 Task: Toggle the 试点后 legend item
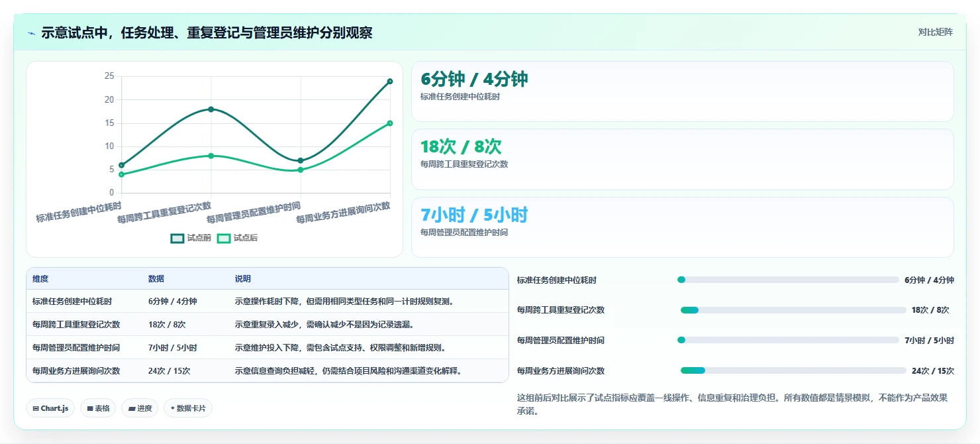click(237, 238)
